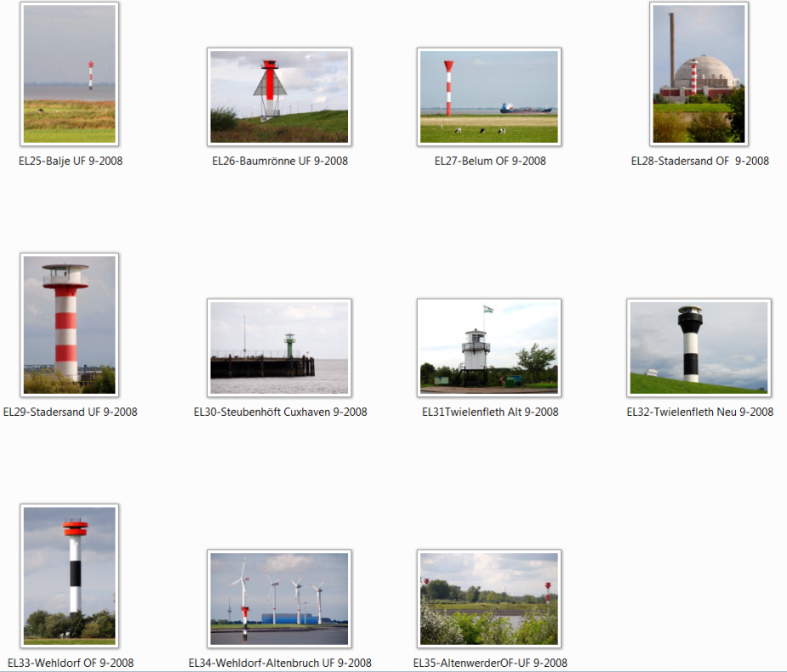Open the EL32-Twielenfleth Neu black-white tower thumbnail
Viewport: 787px width, 672px height.
click(699, 348)
